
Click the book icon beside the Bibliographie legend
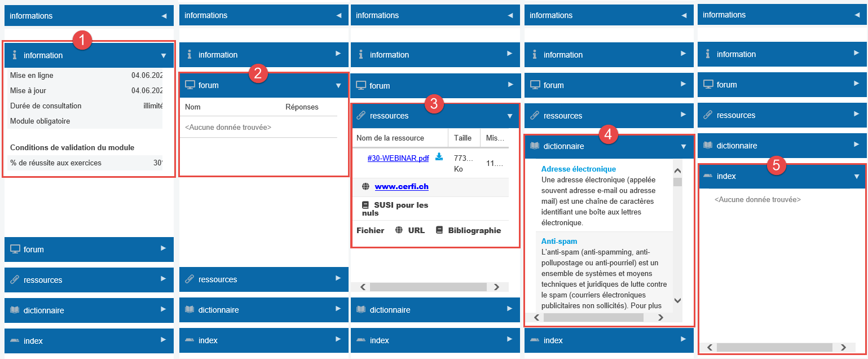(439, 230)
